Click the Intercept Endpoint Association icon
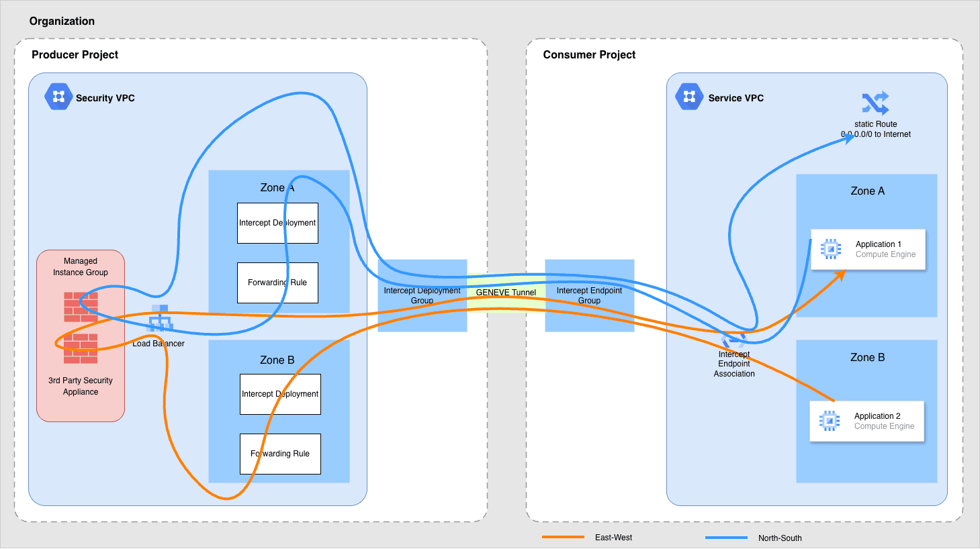Screen dimensions: 980x549 coord(733,340)
